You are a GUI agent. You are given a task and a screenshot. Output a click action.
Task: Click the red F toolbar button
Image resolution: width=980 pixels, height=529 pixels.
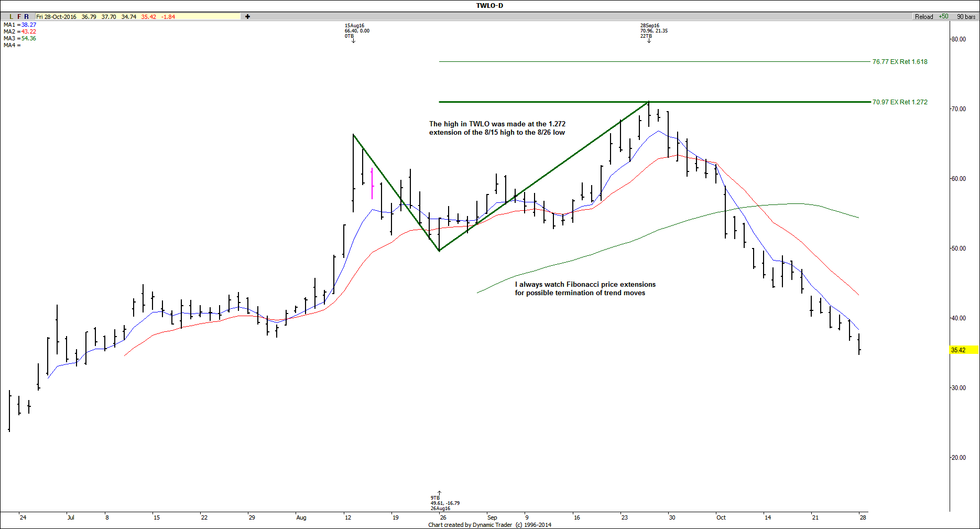19,17
